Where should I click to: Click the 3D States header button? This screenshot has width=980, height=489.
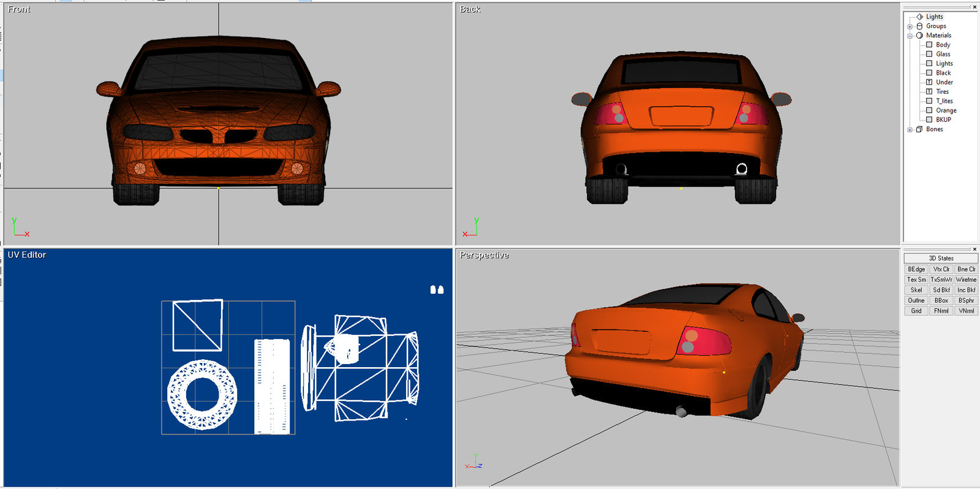pyautogui.click(x=941, y=258)
